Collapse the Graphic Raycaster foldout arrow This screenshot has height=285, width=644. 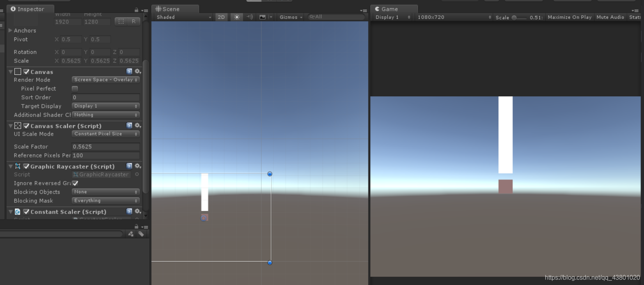click(x=11, y=166)
